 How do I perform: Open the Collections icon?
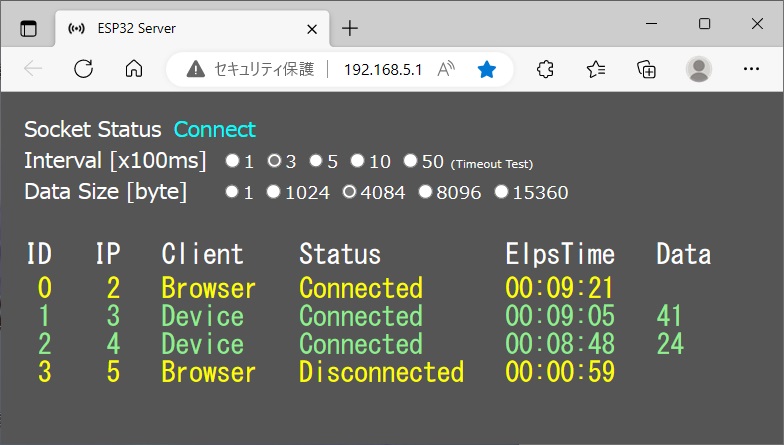click(x=647, y=69)
